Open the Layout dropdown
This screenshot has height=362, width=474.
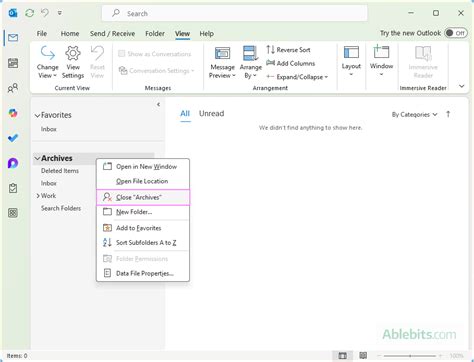click(351, 61)
